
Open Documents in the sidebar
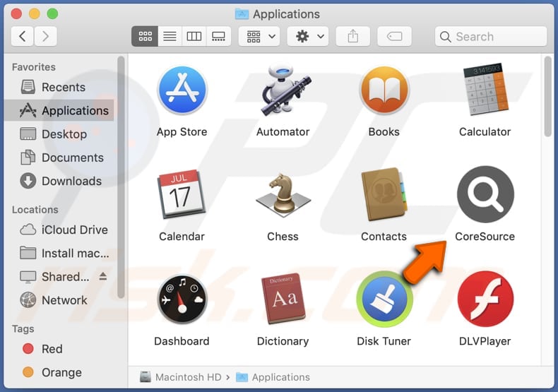point(59,158)
